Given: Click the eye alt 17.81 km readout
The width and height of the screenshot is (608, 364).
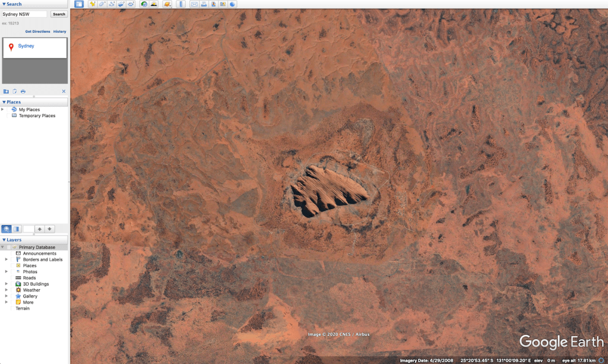Looking at the screenshot, I should tap(578, 360).
